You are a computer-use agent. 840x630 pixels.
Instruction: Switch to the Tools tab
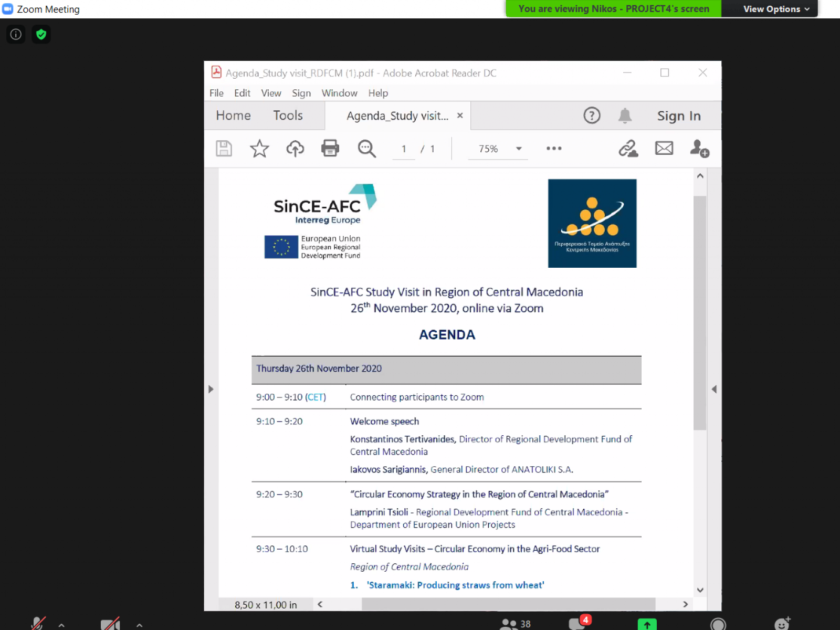(x=288, y=115)
